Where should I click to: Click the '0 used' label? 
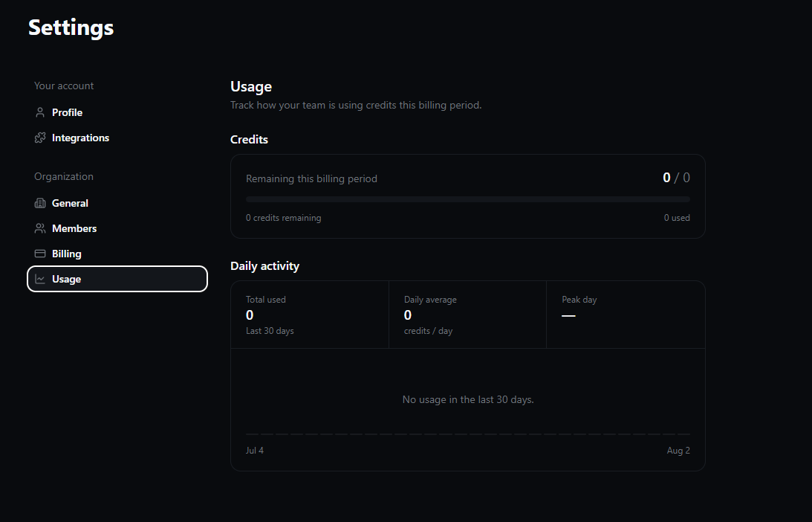[x=677, y=218]
